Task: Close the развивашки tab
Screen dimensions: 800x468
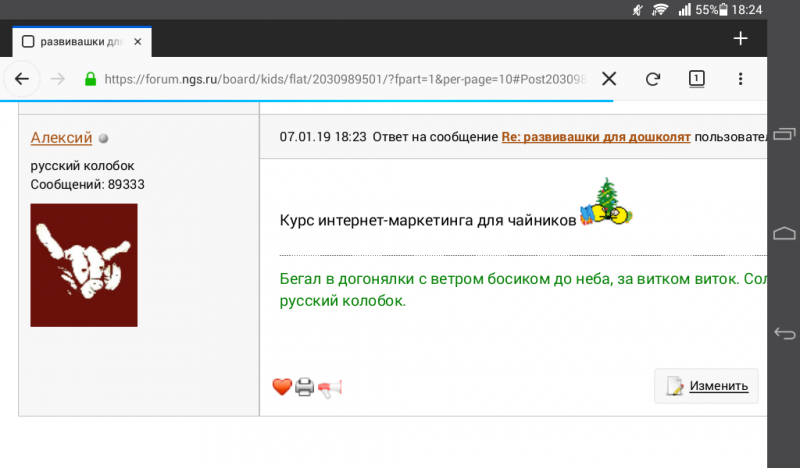Action: pyautogui.click(x=138, y=42)
